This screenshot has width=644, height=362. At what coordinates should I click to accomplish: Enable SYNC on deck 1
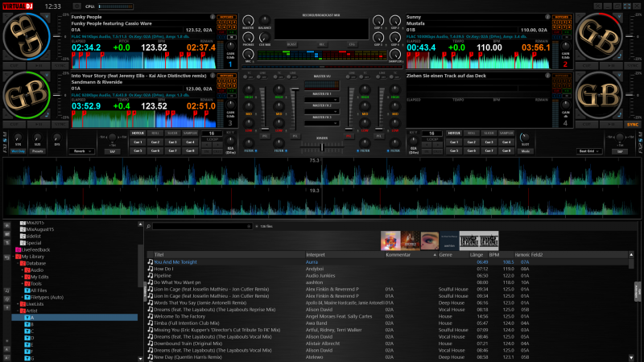tap(60, 66)
